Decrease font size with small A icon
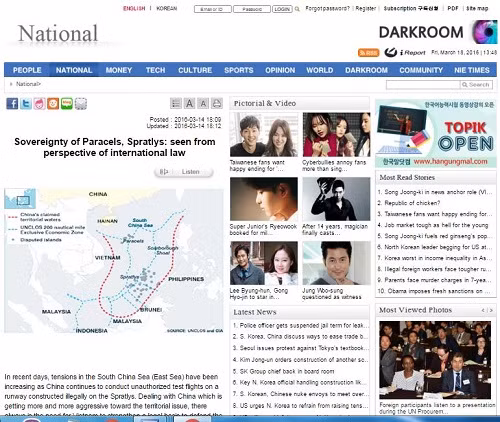500x422 pixels. click(x=203, y=103)
